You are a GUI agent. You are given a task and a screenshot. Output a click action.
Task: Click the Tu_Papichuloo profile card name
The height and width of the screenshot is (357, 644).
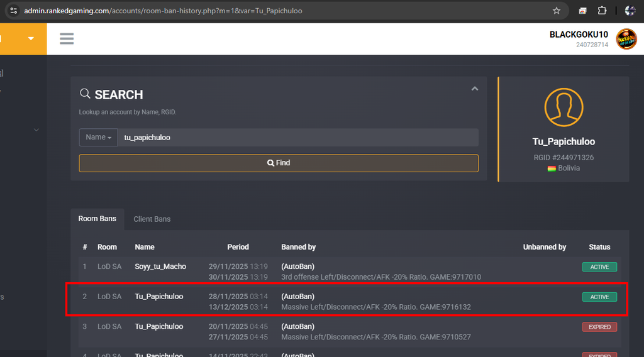click(563, 141)
